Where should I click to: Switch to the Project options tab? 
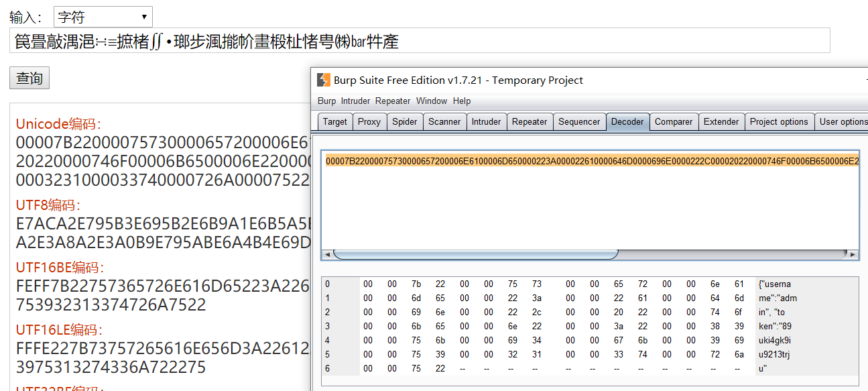coord(779,122)
